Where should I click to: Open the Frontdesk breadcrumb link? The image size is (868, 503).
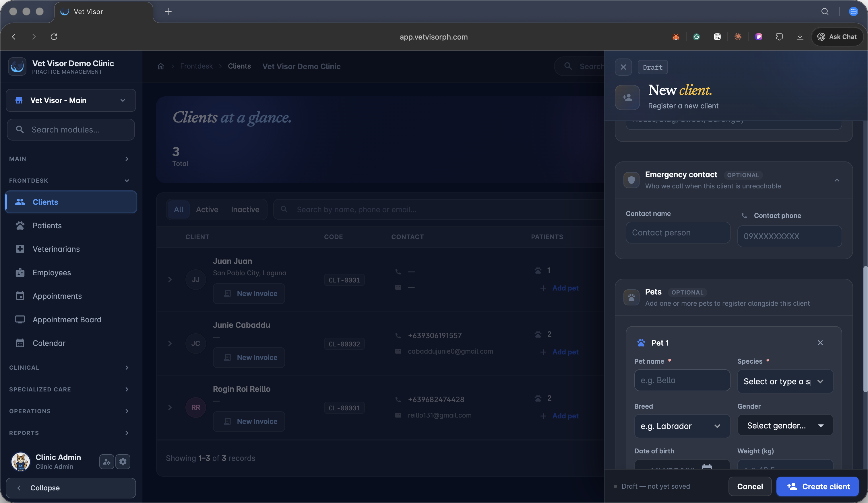pyautogui.click(x=196, y=66)
